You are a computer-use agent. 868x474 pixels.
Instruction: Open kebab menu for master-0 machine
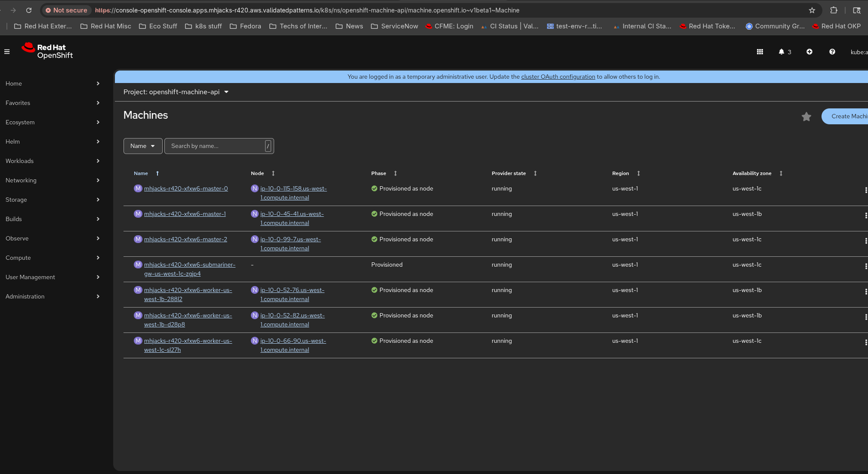tap(865, 190)
